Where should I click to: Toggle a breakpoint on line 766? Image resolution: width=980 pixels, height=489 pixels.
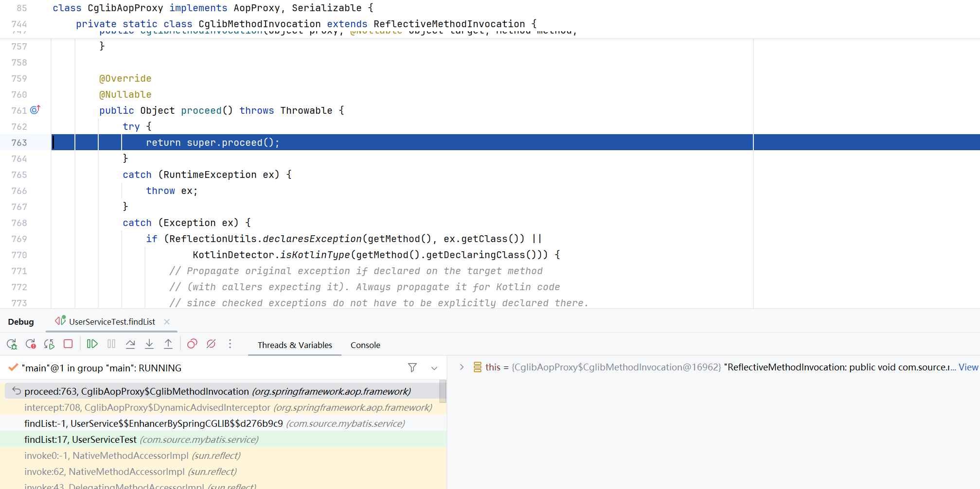19,191
